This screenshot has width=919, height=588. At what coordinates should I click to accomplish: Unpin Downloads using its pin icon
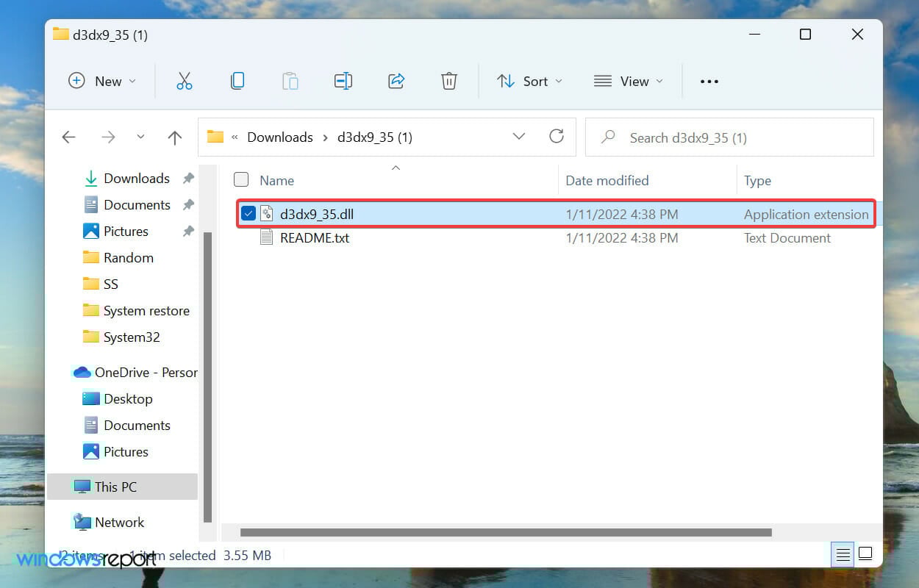pyautogui.click(x=188, y=179)
